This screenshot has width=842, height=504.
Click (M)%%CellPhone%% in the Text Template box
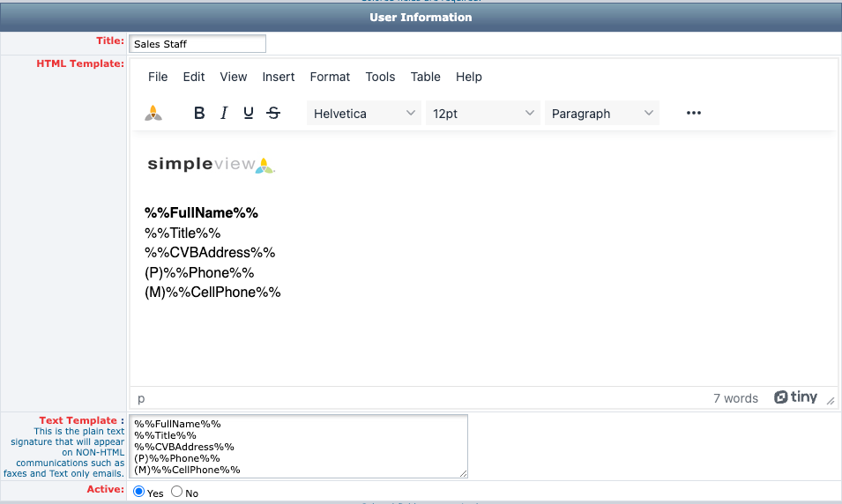click(x=187, y=470)
